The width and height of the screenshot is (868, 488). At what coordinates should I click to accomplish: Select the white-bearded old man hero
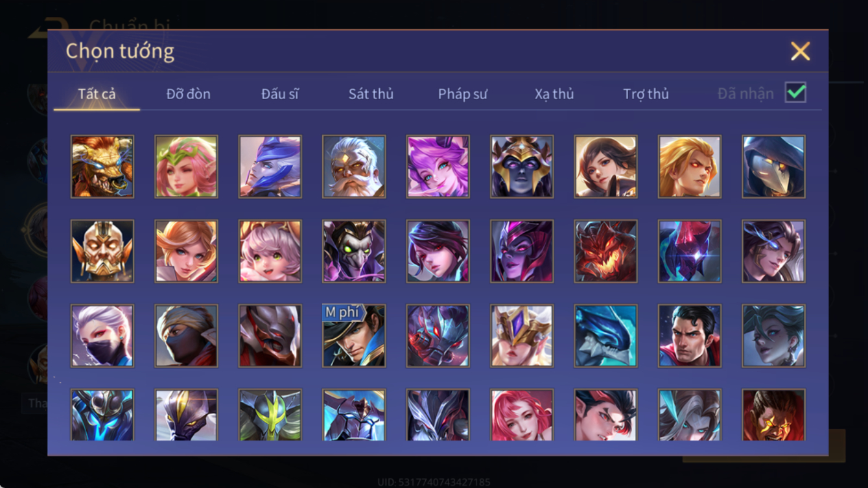(354, 167)
